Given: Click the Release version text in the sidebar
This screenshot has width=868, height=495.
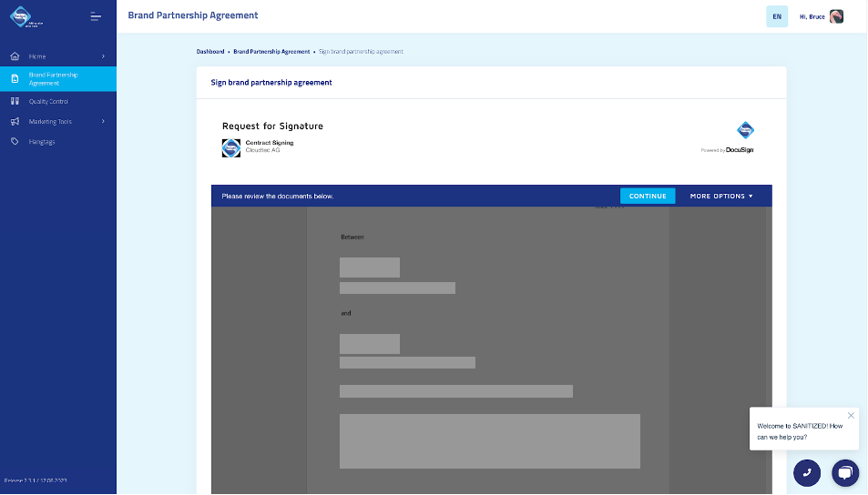Looking at the screenshot, I should (x=36, y=480).
